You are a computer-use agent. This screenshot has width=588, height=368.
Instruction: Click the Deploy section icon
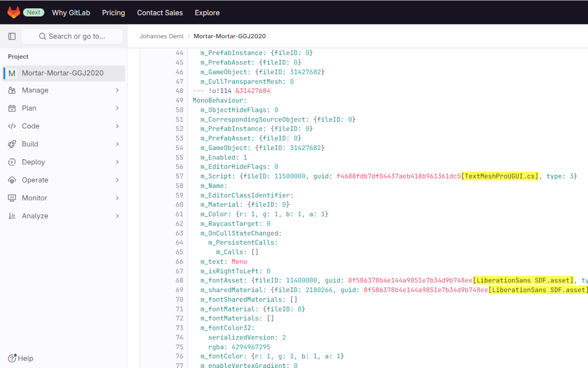[12, 162]
